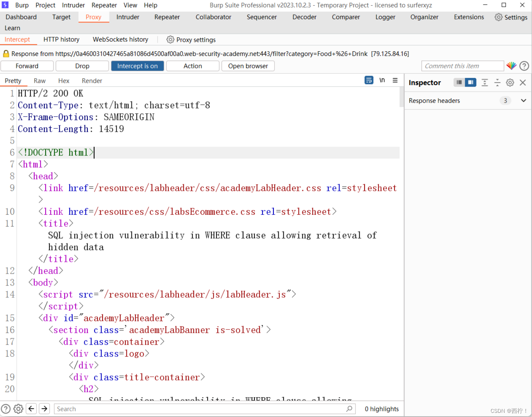532x417 pixels.
Task: Open search settings gear icon
Action: pyautogui.click(x=18, y=409)
